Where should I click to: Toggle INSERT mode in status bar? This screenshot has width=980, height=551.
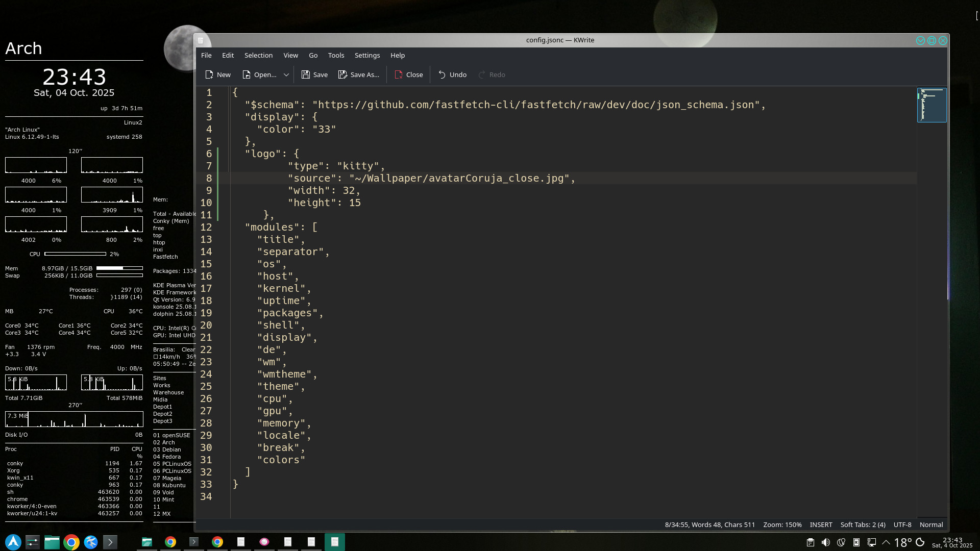[821, 524]
